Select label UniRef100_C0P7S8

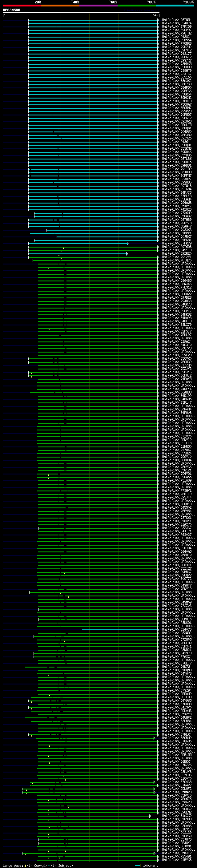177,84
